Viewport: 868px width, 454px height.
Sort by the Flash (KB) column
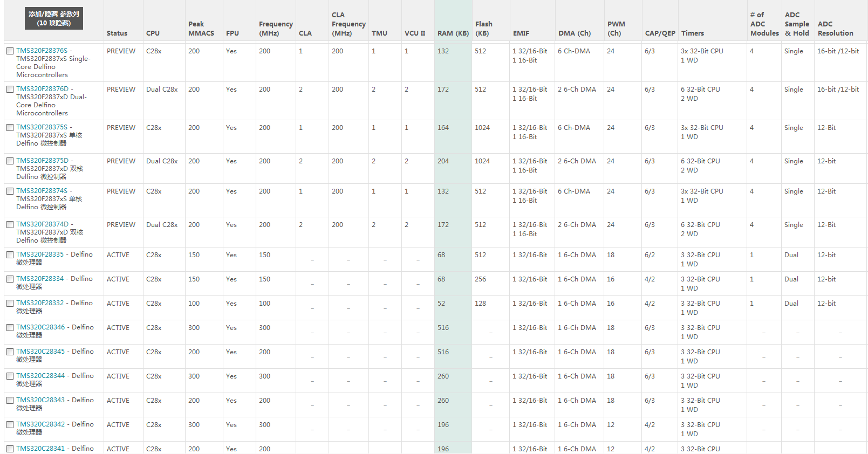(483, 29)
